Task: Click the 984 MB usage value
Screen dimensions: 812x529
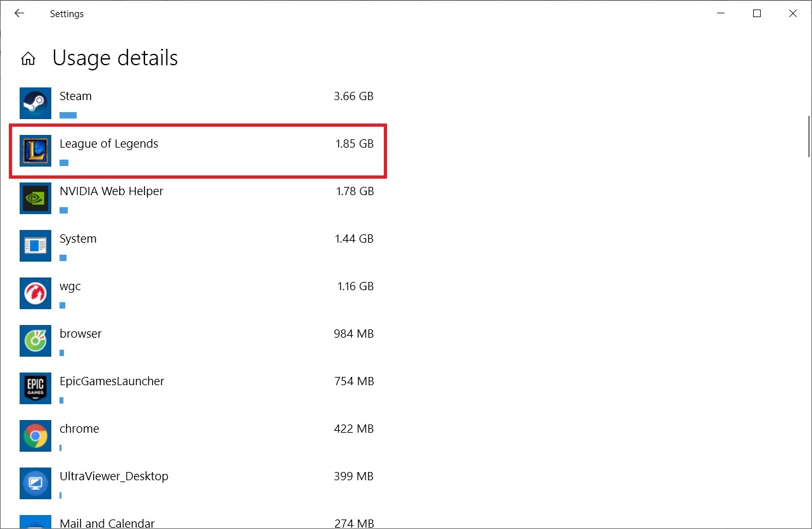Action: pyautogui.click(x=353, y=334)
